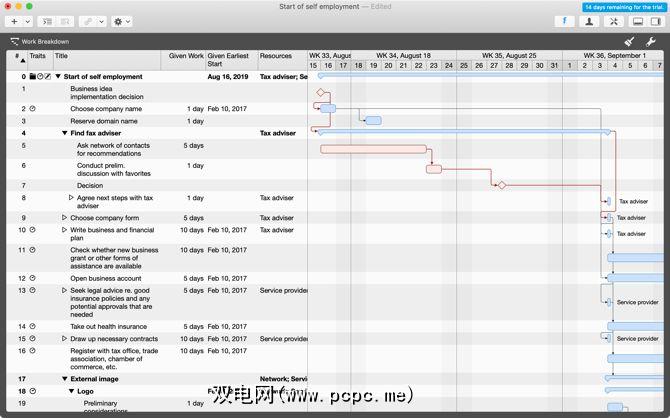Select Decision row title
The width and height of the screenshot is (670, 418).
(x=90, y=185)
